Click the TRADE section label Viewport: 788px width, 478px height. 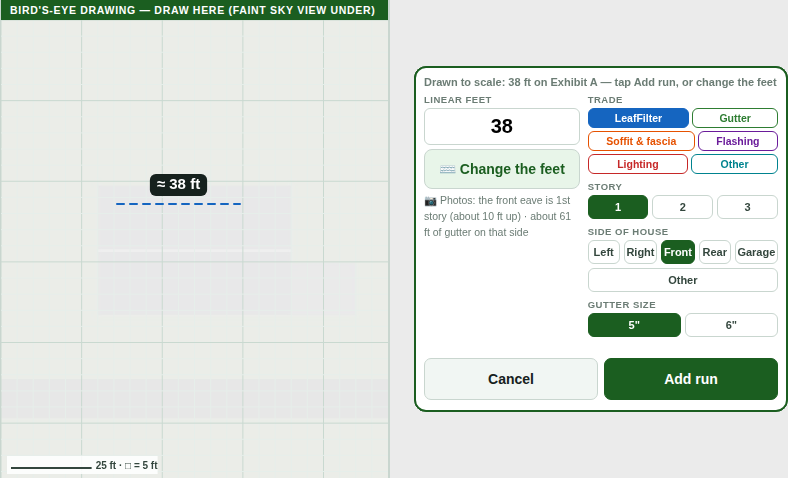pos(605,100)
